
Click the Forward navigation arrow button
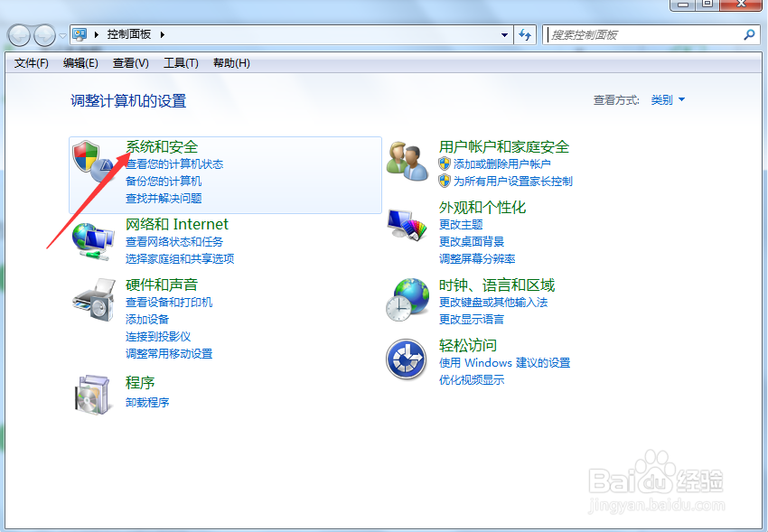coord(44,35)
